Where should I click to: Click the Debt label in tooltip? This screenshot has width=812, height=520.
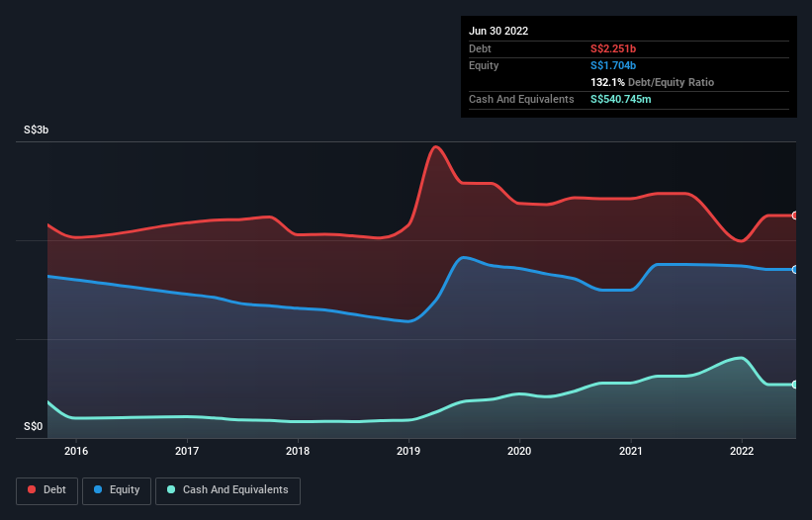tap(480, 48)
